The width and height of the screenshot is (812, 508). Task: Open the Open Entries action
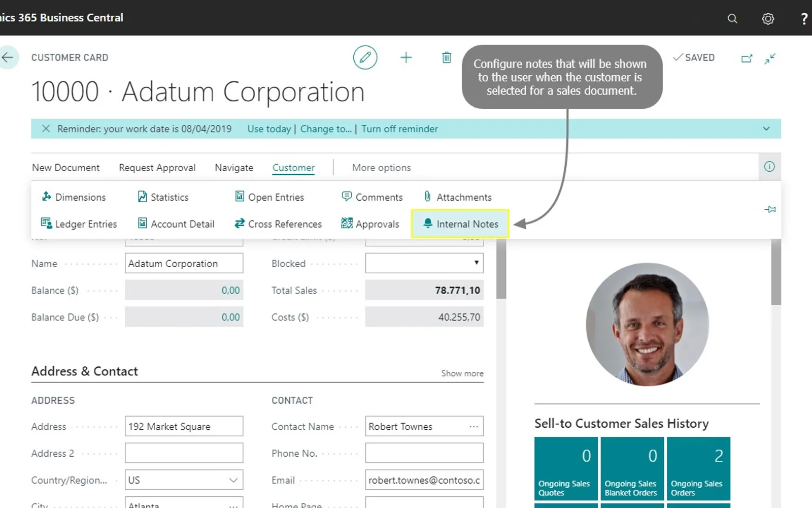(269, 197)
